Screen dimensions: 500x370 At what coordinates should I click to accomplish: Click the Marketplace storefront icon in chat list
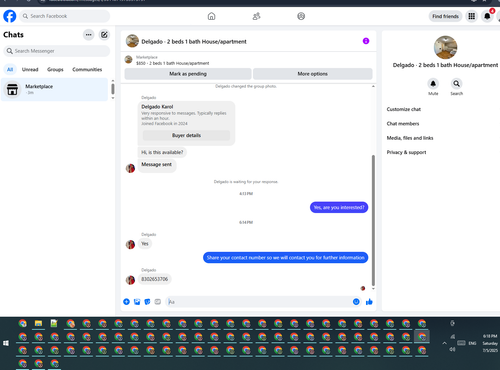tap(12, 89)
